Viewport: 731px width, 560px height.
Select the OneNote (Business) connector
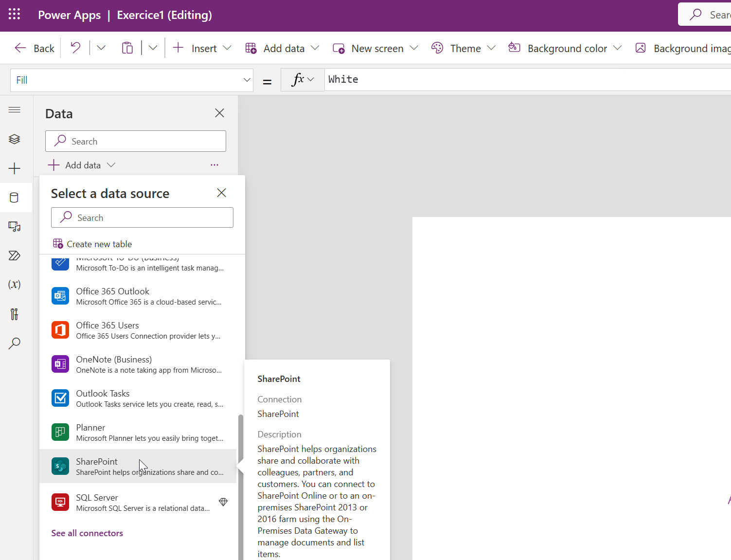pos(138,364)
